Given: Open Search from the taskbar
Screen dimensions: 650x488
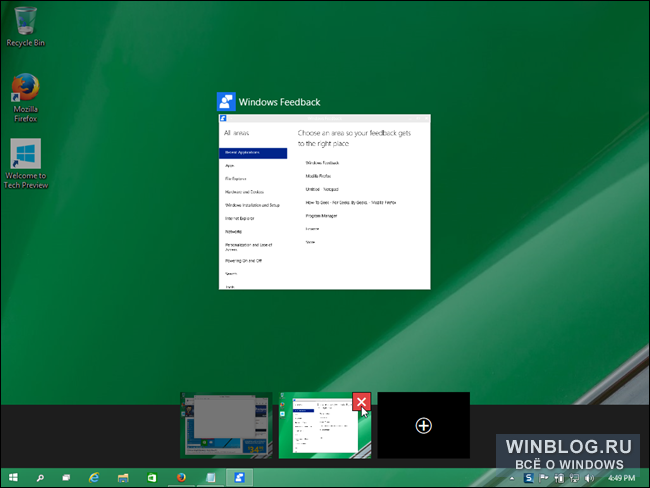Looking at the screenshot, I should (40, 478).
